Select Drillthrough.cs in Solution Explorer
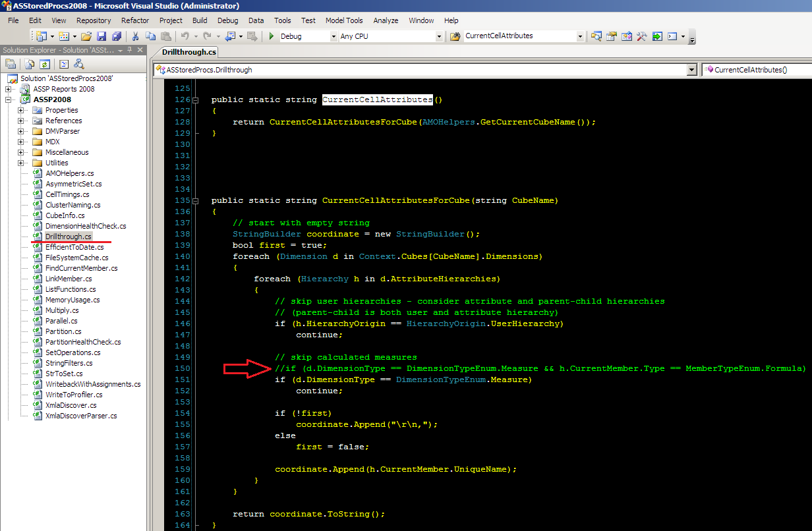 tap(69, 237)
